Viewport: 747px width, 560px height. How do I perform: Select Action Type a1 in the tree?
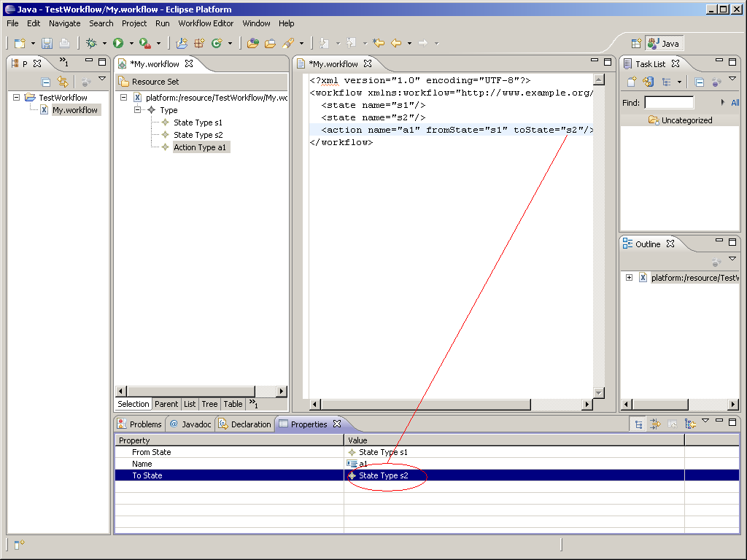coord(200,147)
